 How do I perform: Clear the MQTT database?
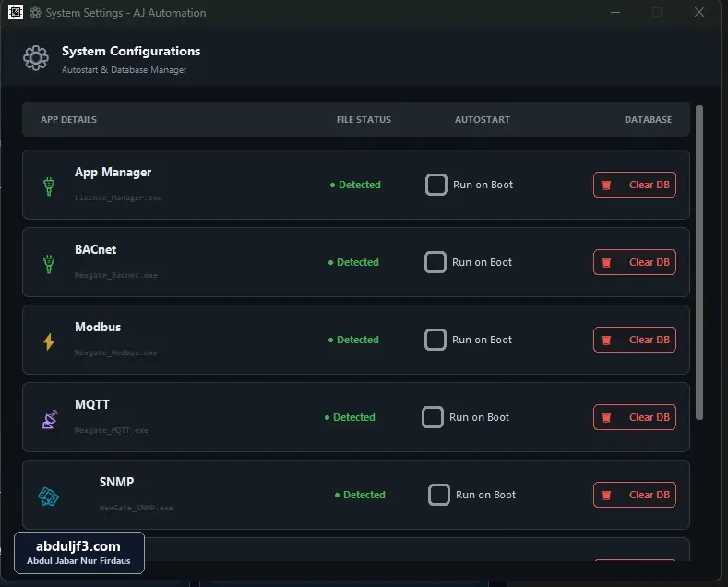[x=635, y=417]
